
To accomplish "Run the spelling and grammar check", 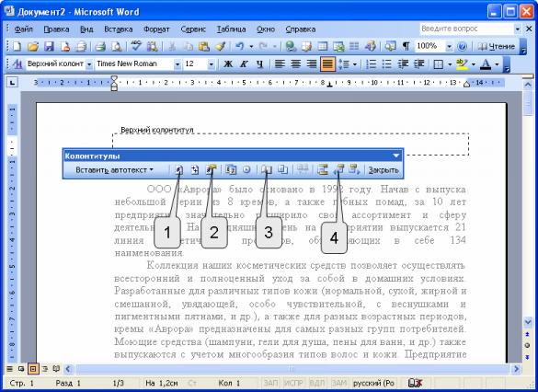I will click(x=136, y=46).
